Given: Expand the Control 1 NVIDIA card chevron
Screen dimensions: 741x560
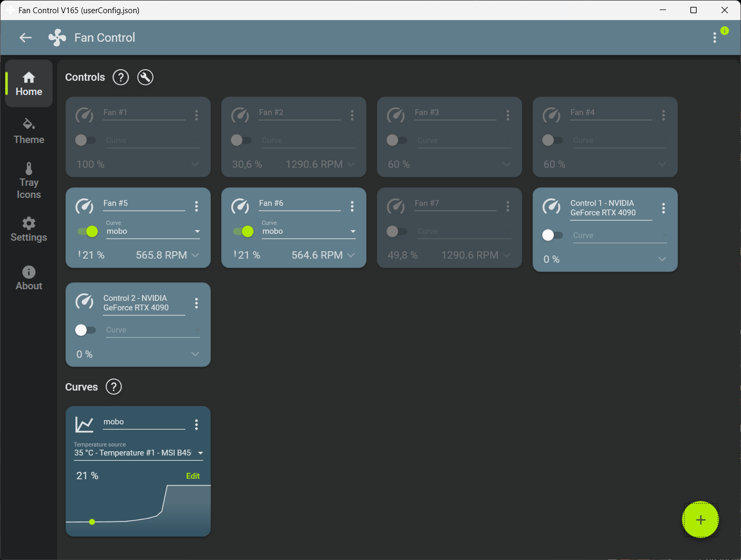Looking at the screenshot, I should [x=662, y=259].
